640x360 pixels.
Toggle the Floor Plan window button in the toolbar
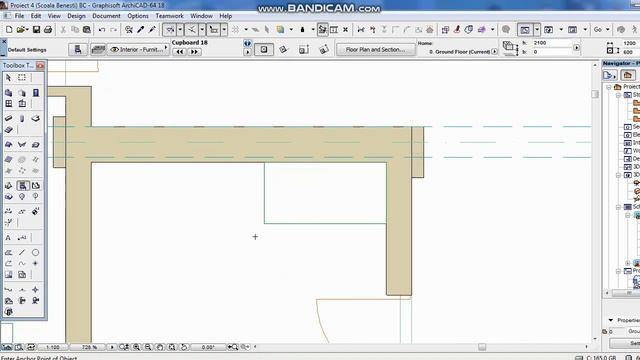(x=525, y=29)
